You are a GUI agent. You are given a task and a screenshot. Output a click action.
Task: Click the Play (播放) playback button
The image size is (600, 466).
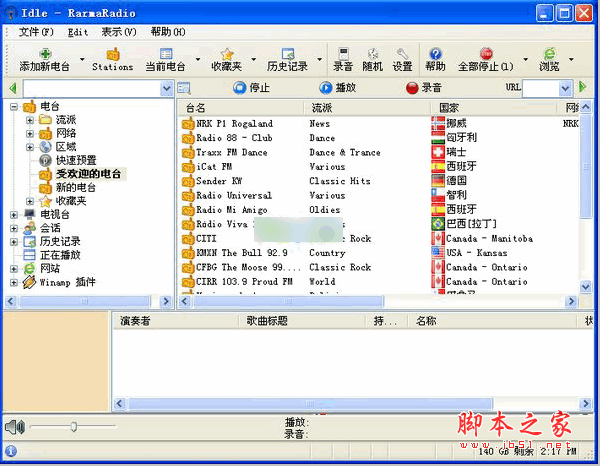click(x=338, y=88)
